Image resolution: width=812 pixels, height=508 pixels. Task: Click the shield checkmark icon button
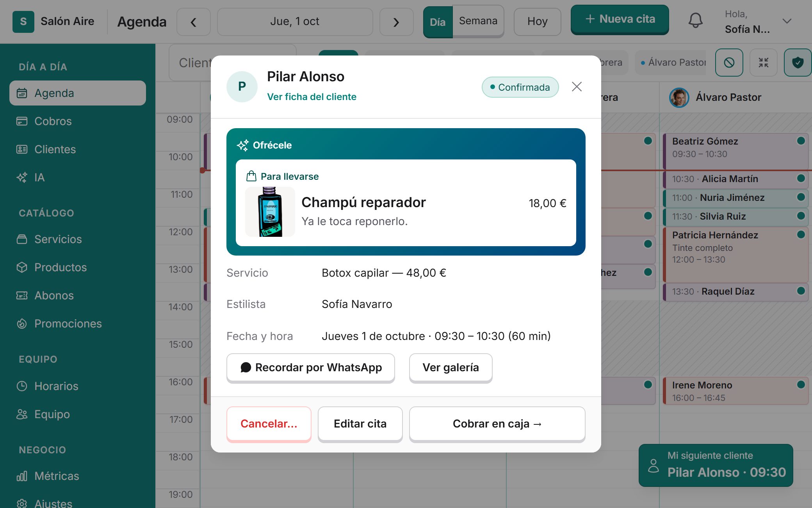click(798, 63)
